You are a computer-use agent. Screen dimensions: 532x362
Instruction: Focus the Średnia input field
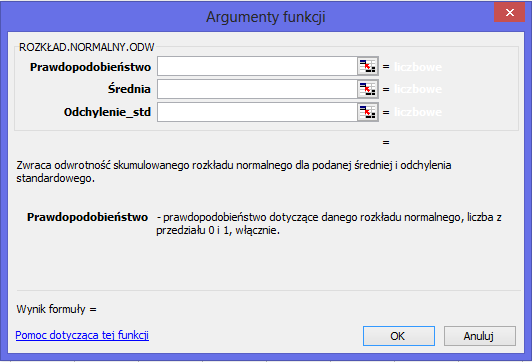point(257,89)
